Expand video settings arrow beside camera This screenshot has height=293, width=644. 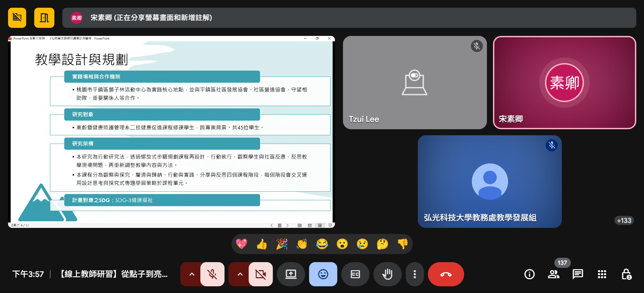240,274
